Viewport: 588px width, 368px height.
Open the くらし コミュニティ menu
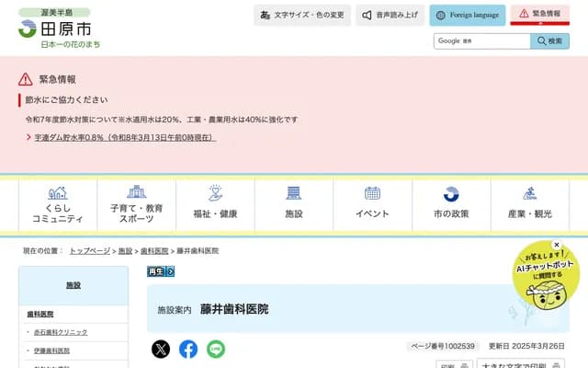[58, 205]
